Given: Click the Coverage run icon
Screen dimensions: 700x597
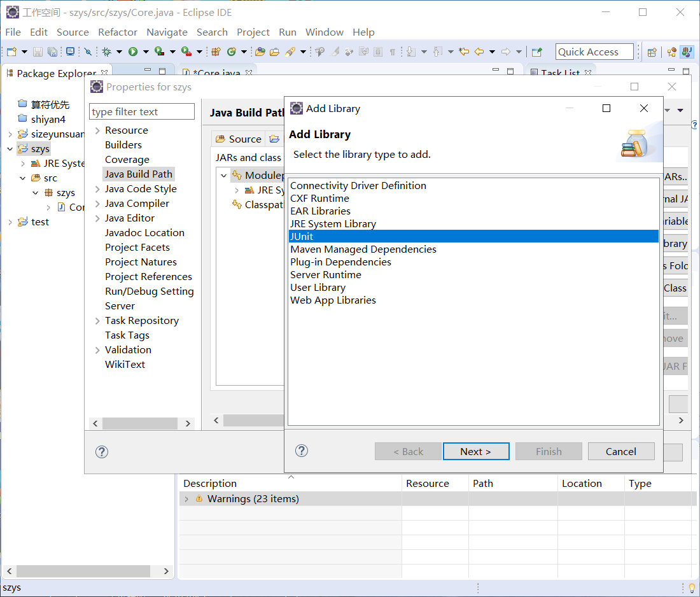Looking at the screenshot, I should point(159,52).
